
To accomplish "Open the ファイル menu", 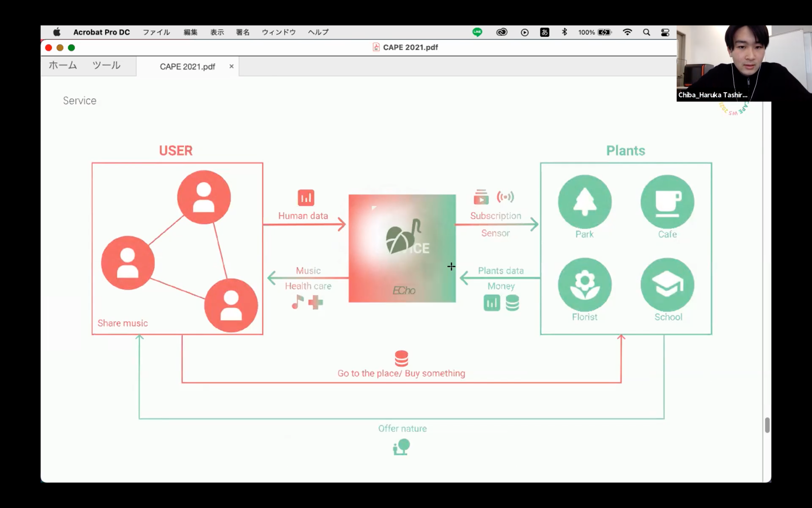I will click(x=156, y=32).
